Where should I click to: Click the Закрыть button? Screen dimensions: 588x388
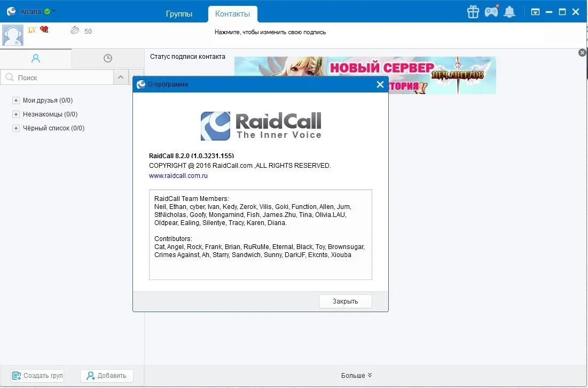346,301
